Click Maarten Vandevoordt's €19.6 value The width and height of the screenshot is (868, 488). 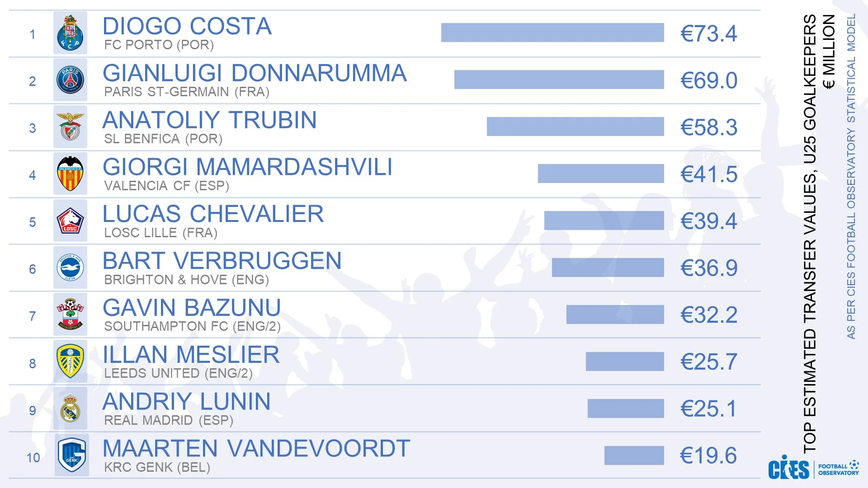pos(708,455)
